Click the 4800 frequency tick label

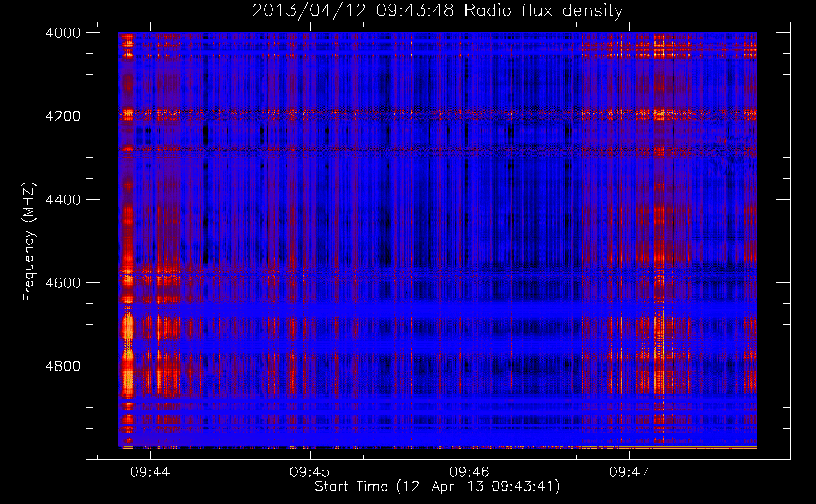63,366
